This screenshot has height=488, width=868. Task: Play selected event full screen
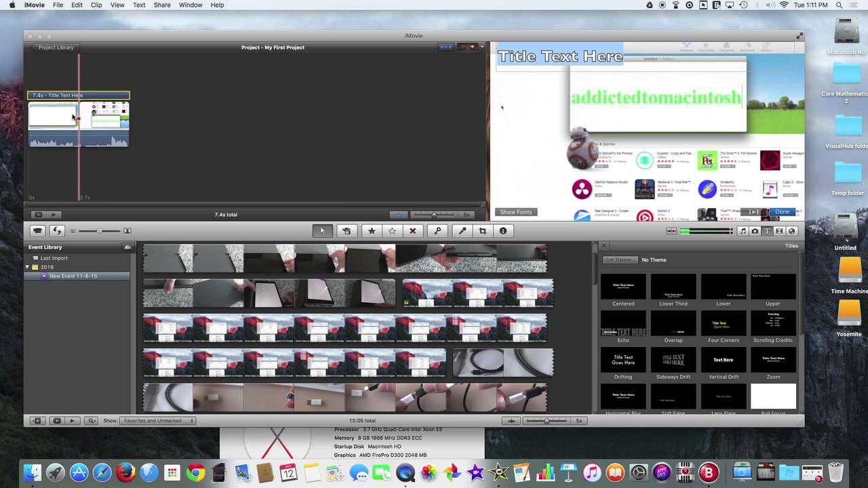point(57,421)
